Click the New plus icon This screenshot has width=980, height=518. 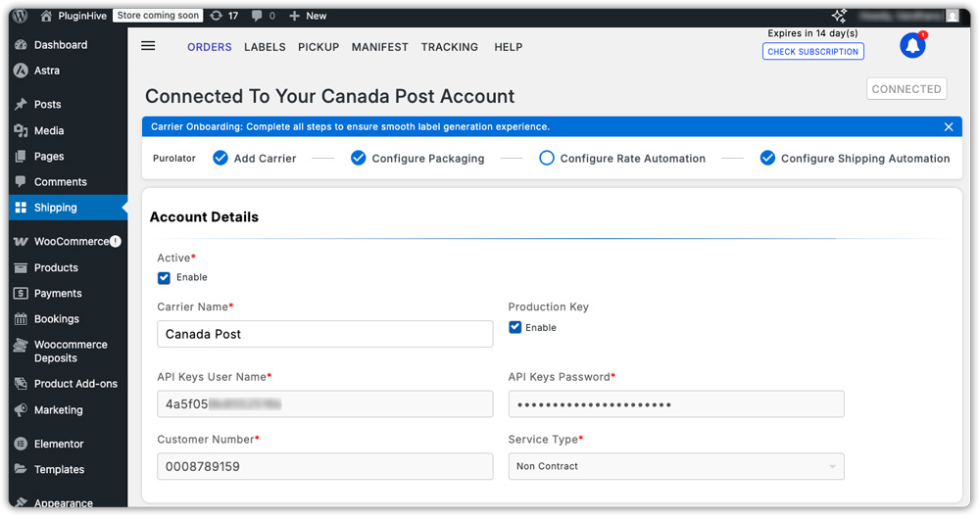click(x=294, y=16)
